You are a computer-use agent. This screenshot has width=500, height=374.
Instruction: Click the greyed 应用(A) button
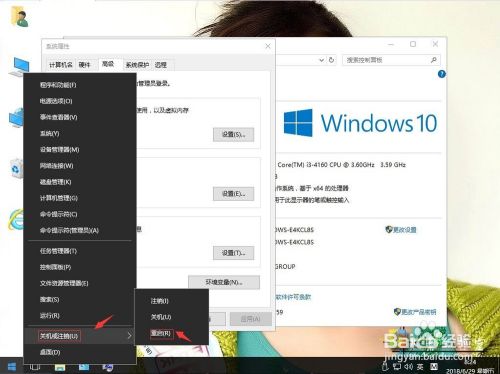[251, 319]
